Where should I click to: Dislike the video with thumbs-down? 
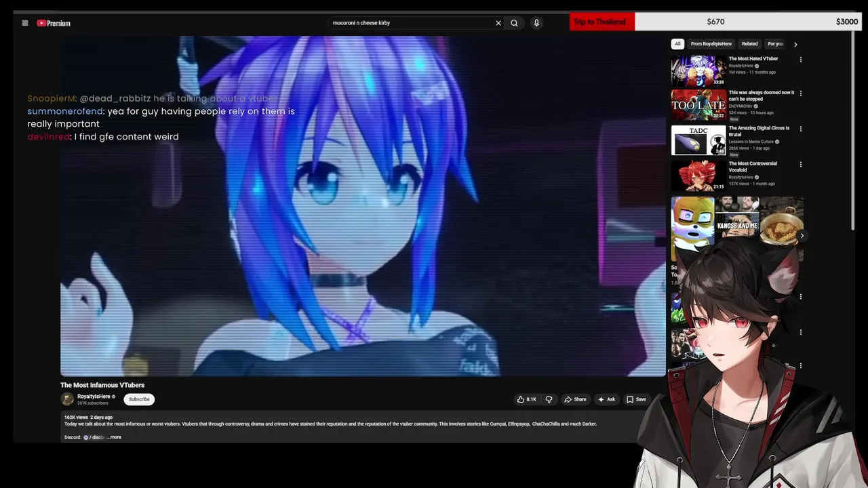pos(549,399)
